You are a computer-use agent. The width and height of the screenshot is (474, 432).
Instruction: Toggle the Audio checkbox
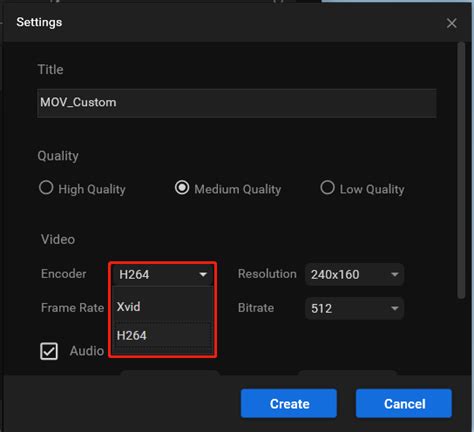coord(49,351)
